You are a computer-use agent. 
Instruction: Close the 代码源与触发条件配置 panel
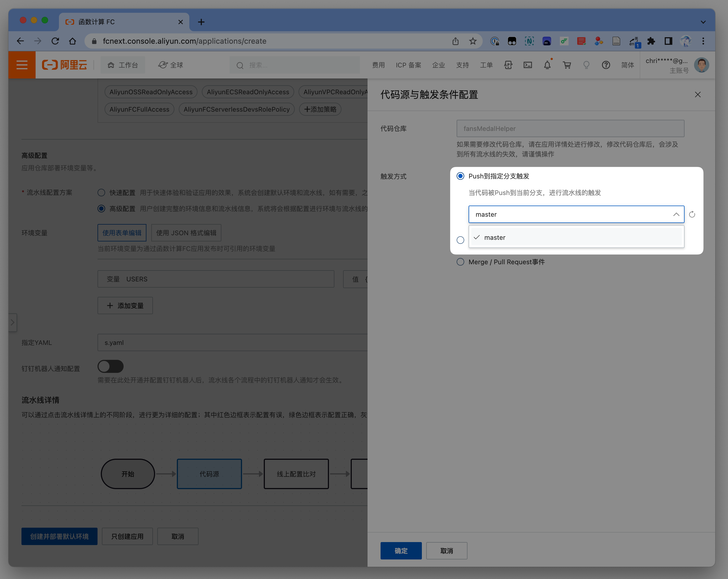tap(698, 95)
